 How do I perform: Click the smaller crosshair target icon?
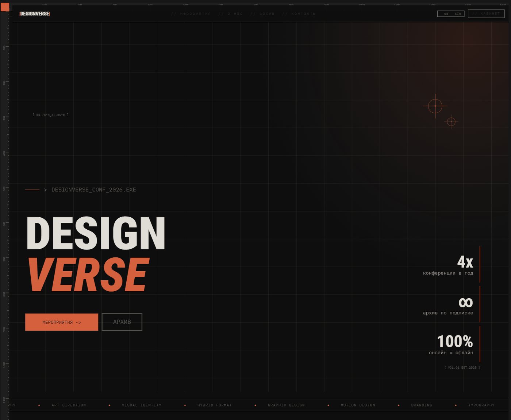click(451, 122)
